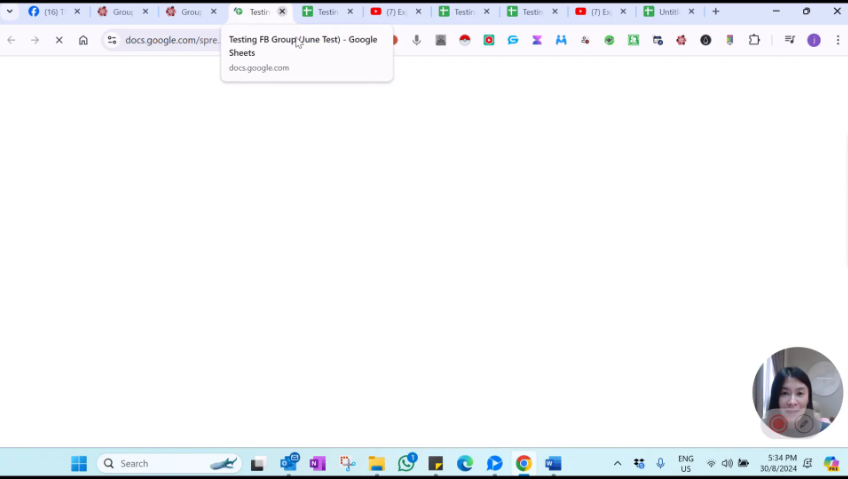Viewport: 848px width, 479px height.
Task: Open the volume control in system tray
Action: [727, 463]
